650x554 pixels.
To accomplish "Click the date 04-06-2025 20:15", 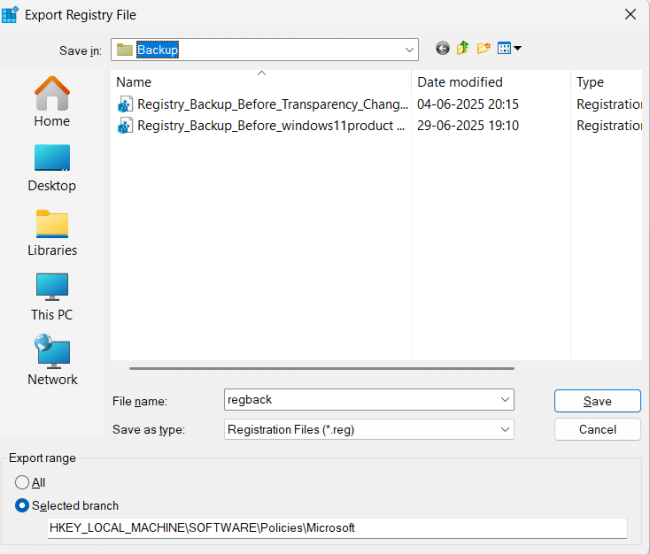I will point(468,104).
